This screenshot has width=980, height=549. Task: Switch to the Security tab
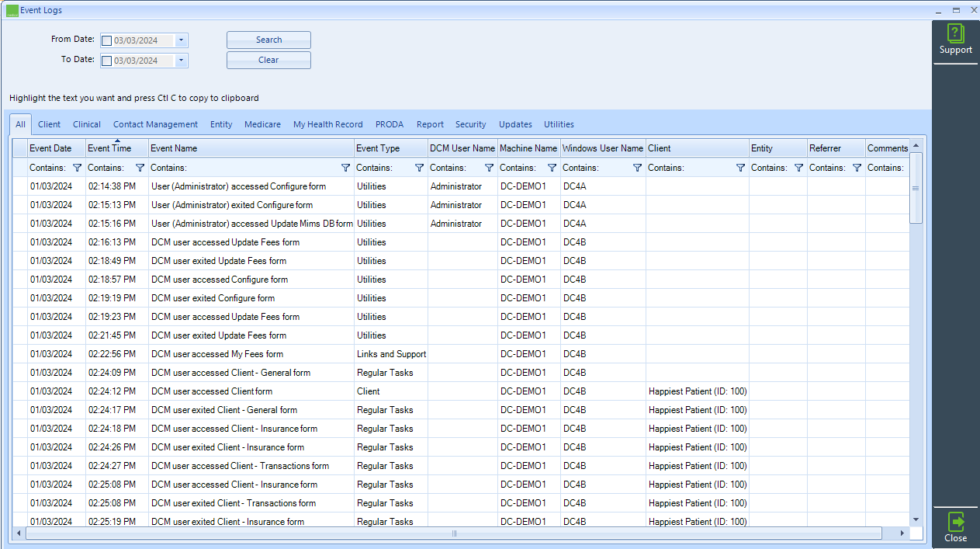pos(470,124)
